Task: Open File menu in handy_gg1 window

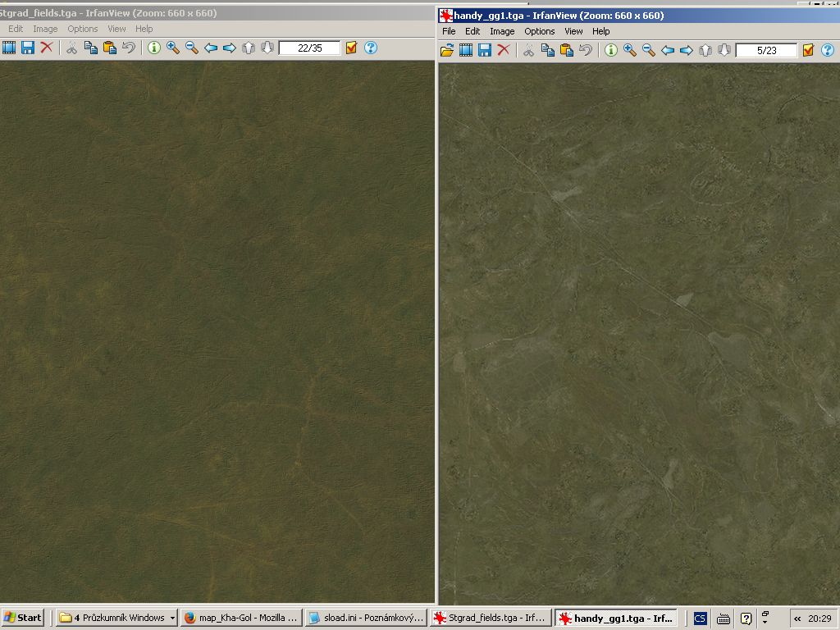Action: tap(449, 32)
